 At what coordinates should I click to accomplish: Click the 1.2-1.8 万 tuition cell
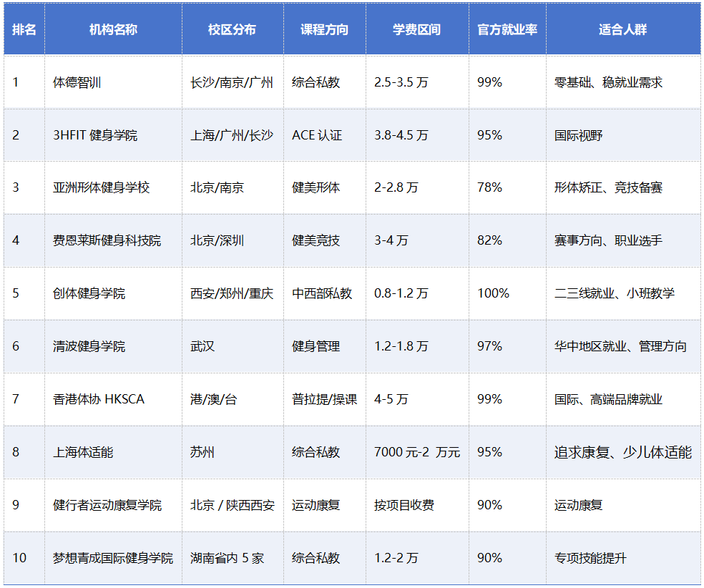coord(417,346)
